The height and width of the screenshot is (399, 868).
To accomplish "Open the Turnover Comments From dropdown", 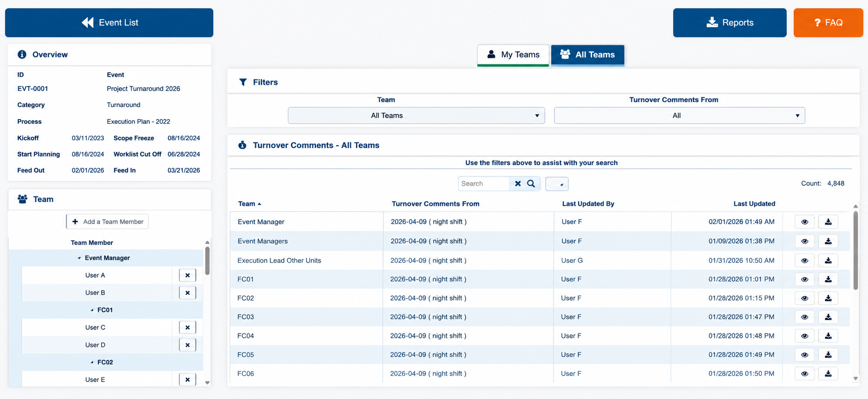I will pyautogui.click(x=679, y=115).
